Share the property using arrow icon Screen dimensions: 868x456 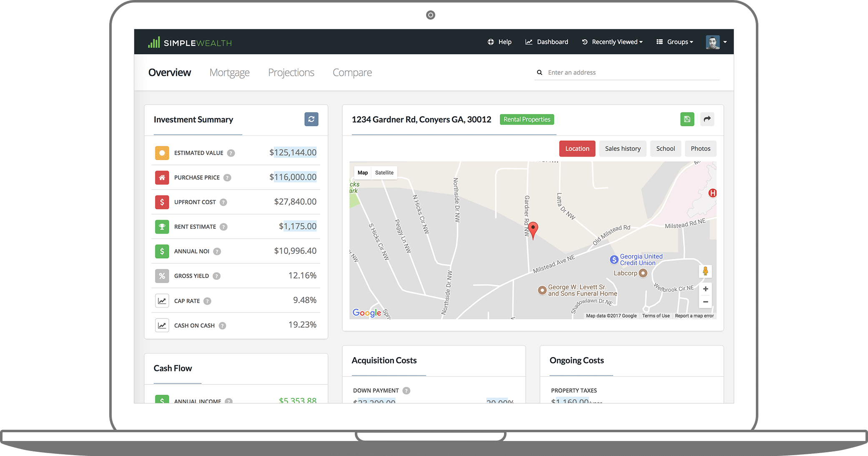707,119
